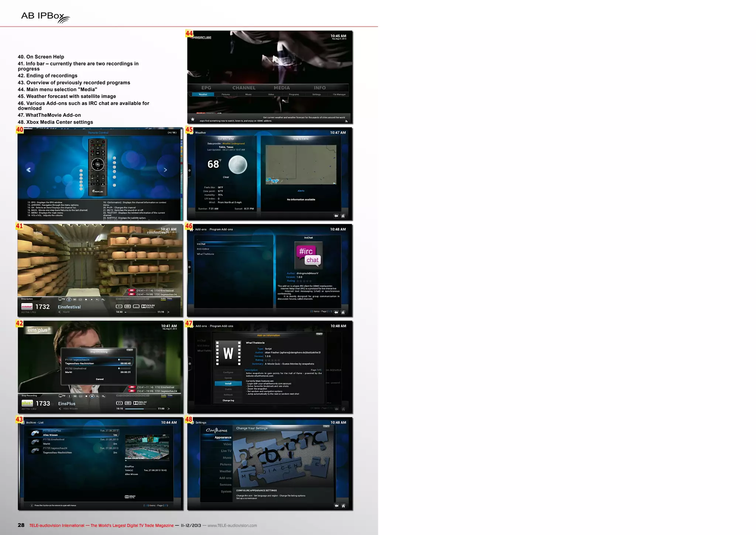Click next-program arrow in screenshot 41 info bar
Screen dimensions: 756x535
coord(168,312)
